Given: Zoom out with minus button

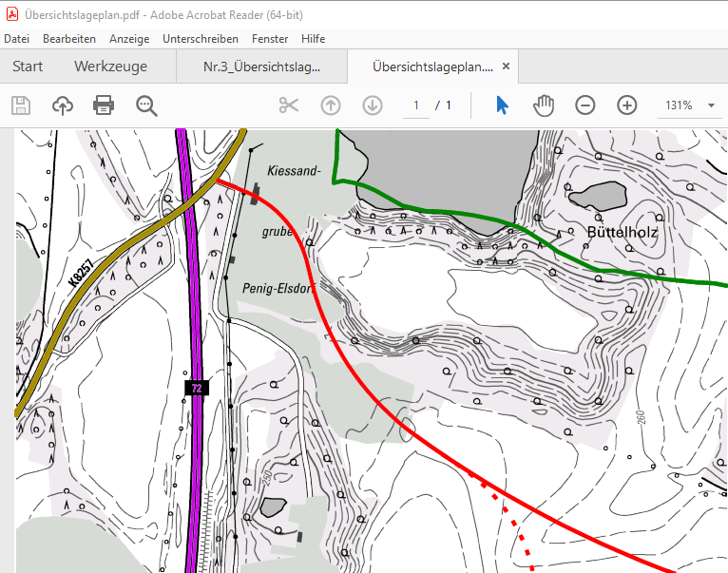Looking at the screenshot, I should click(585, 105).
